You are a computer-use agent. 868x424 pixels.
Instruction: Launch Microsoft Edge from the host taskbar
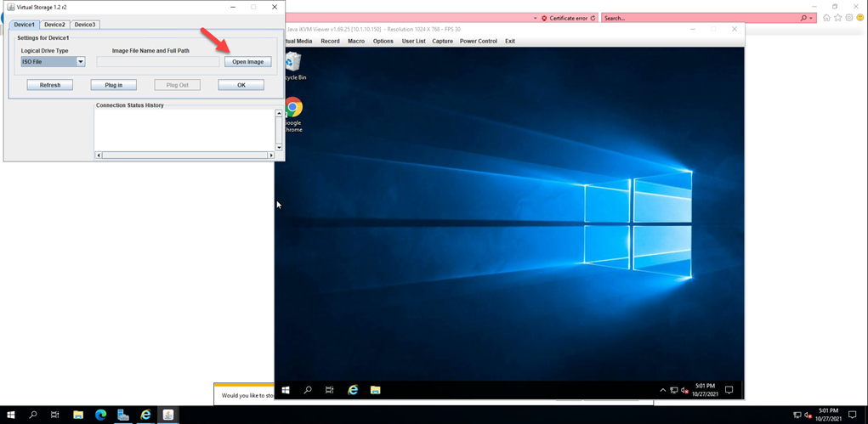coord(100,415)
